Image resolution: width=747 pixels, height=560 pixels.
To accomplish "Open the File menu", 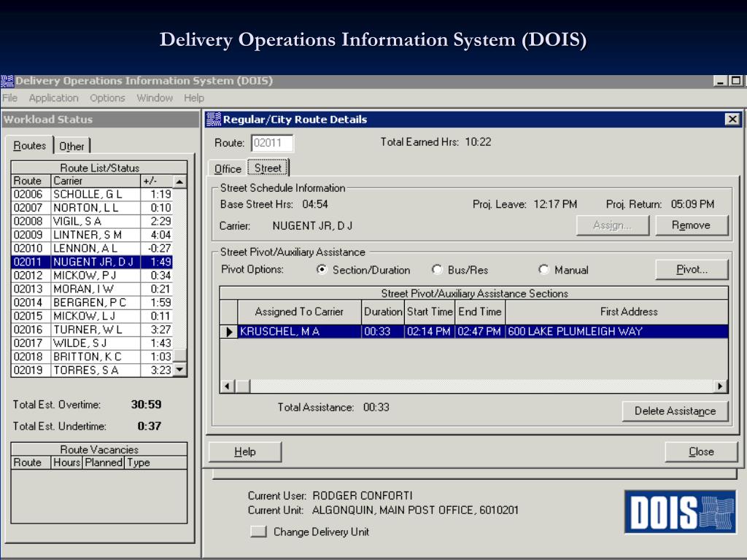I will tap(9, 98).
